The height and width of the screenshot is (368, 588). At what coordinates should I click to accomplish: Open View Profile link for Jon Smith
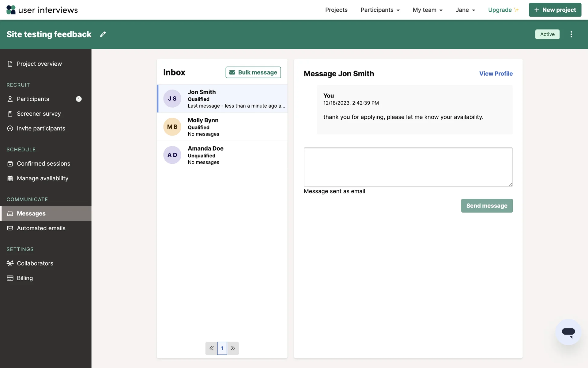click(x=496, y=74)
